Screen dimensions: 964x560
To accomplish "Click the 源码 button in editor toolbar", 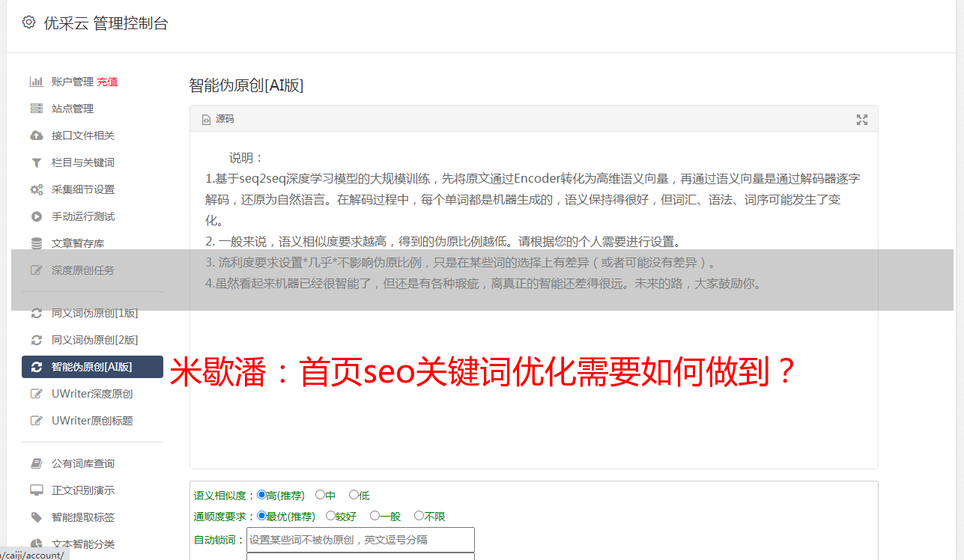I will coord(218,120).
